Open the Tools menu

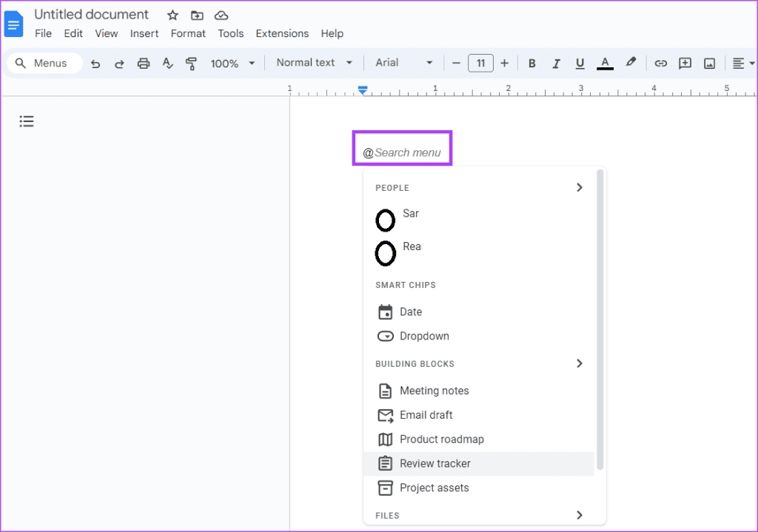(231, 33)
